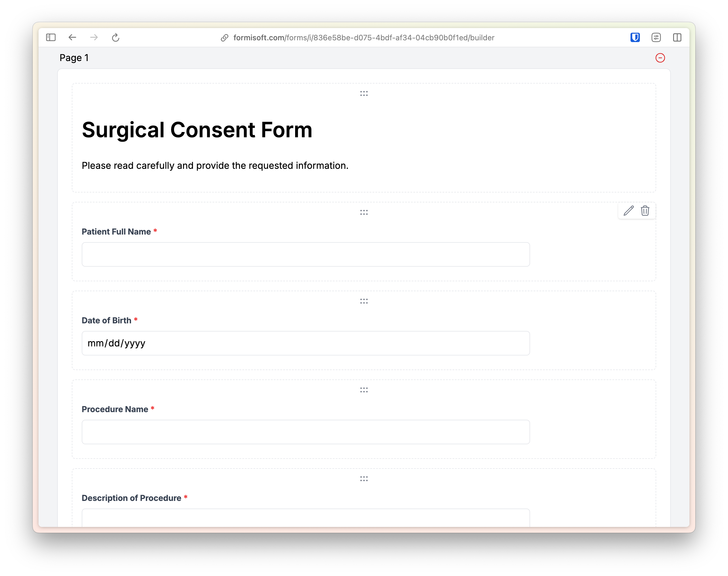Select the Page 1 label
Image resolution: width=728 pixels, height=576 pixels.
[x=74, y=58]
